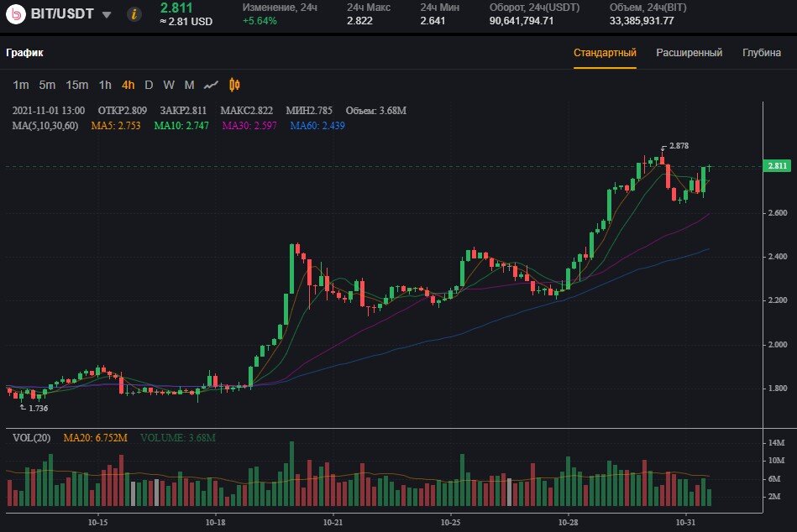
Task: Click the MA5: 2.753 value
Action: coord(116,125)
